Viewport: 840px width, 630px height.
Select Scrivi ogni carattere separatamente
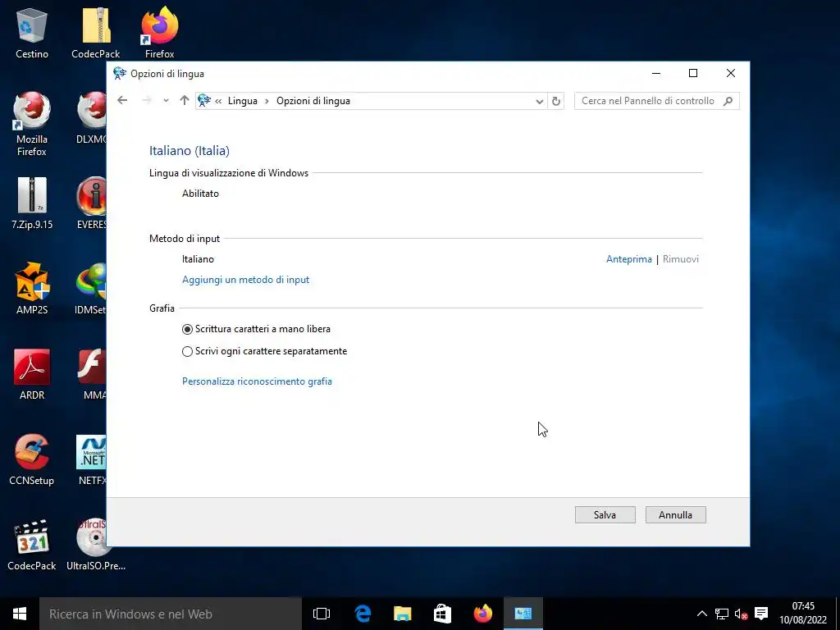[265, 351]
